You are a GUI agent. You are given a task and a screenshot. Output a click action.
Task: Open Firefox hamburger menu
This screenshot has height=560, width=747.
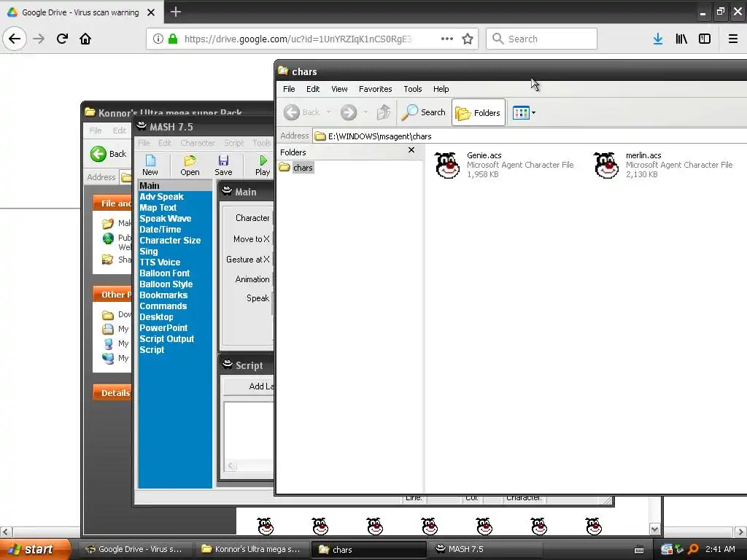pyautogui.click(x=733, y=39)
